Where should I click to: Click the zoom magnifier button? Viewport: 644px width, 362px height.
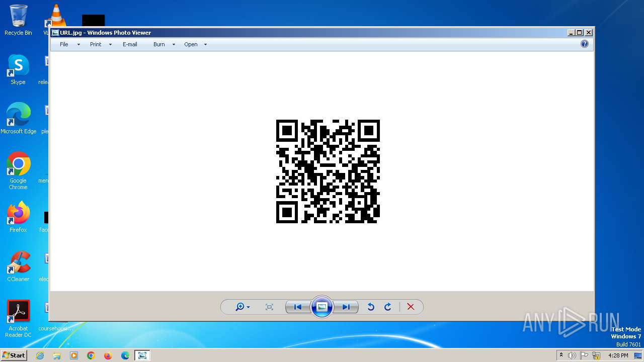(x=243, y=307)
